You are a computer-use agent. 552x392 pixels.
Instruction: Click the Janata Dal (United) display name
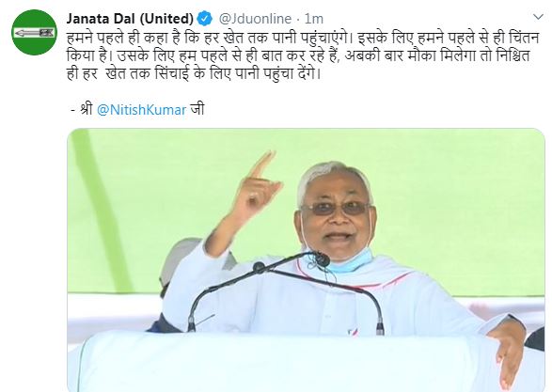pyautogui.click(x=130, y=18)
